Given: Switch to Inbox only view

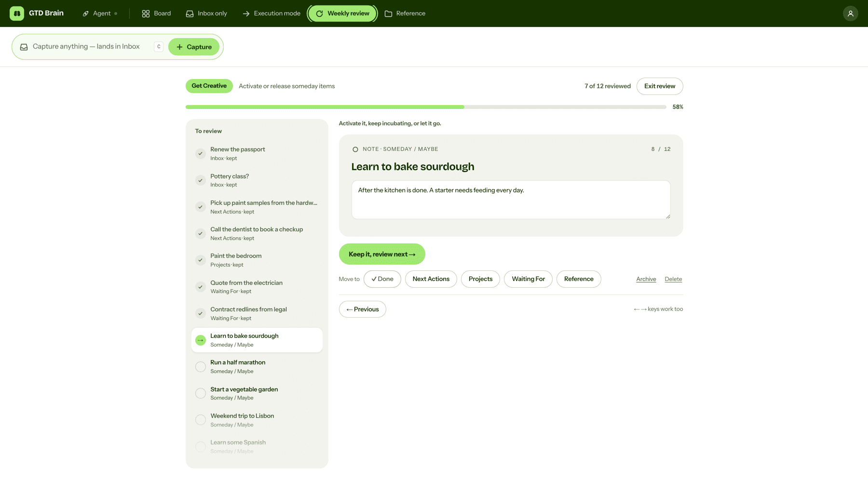Looking at the screenshot, I should [206, 13].
